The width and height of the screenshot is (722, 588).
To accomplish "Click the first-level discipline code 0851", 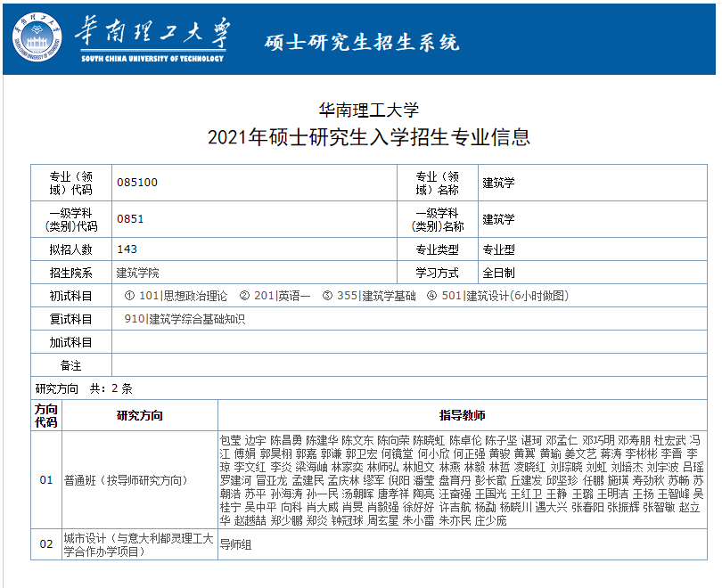I will point(130,219).
